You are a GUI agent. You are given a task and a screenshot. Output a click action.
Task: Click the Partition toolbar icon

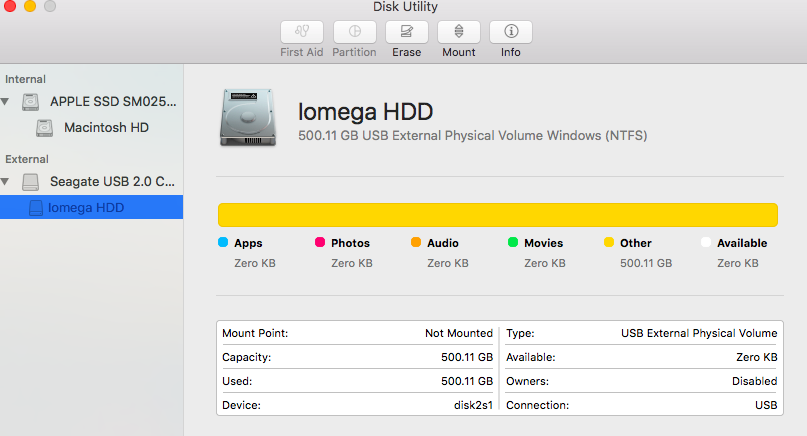(x=355, y=32)
